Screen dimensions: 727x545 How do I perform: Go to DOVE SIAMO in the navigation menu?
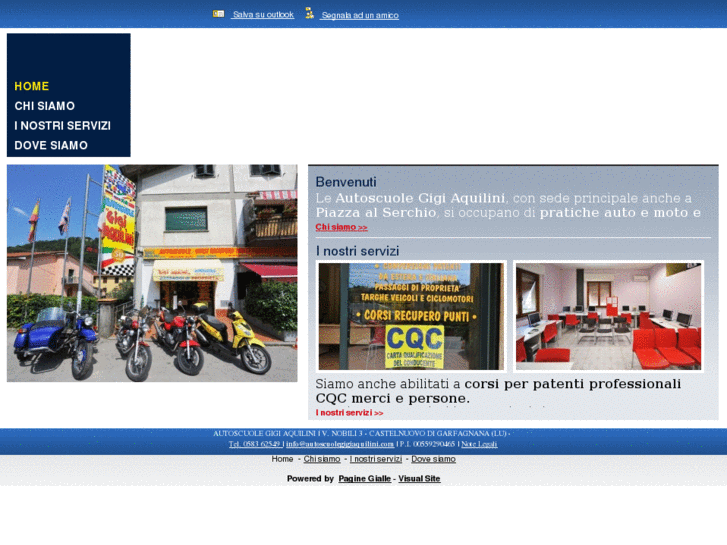(51, 146)
